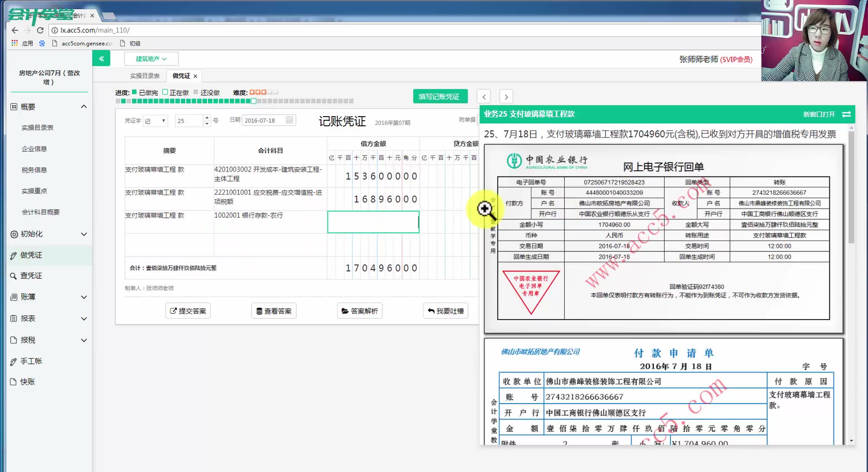868x472 pixels.
Task: Expand the 报表 section chevron
Action: 84,319
